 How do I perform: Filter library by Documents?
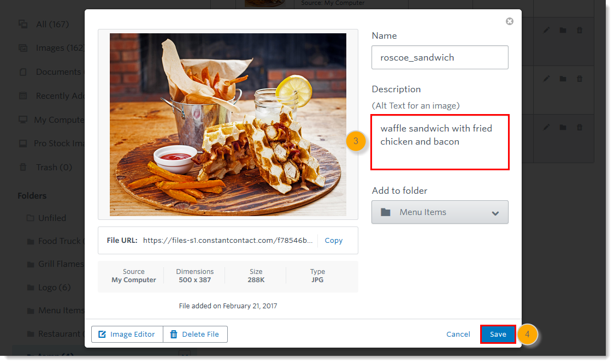[60, 72]
